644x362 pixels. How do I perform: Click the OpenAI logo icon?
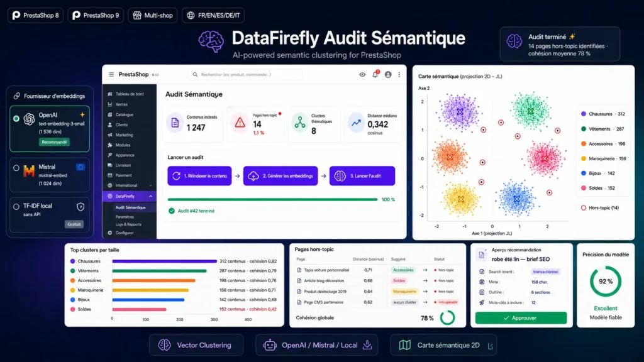(29, 119)
